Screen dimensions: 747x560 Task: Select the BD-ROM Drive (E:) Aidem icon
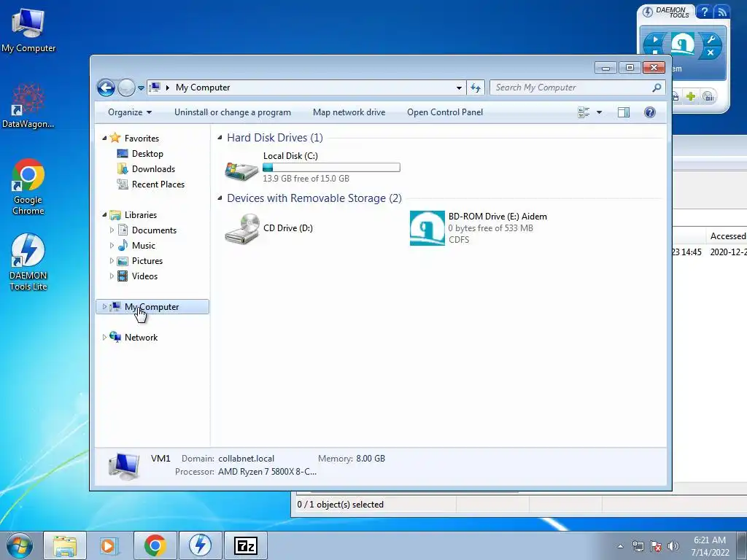[x=427, y=228]
